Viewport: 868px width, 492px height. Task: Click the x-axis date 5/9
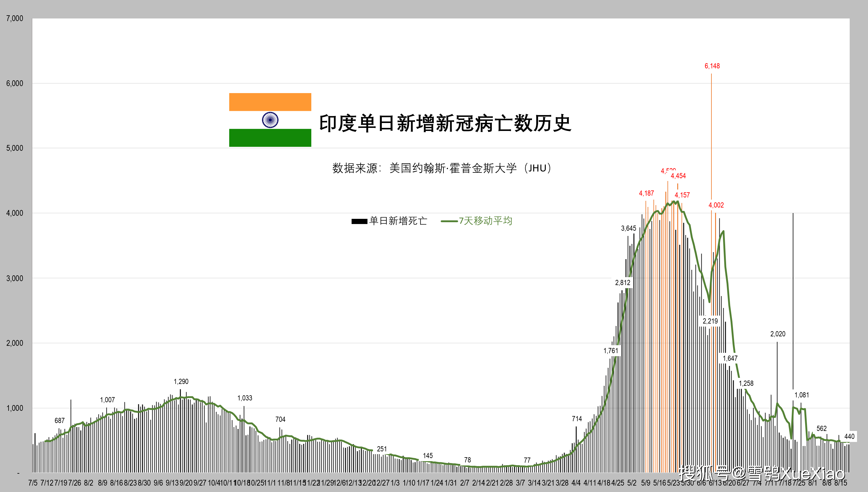click(x=646, y=483)
